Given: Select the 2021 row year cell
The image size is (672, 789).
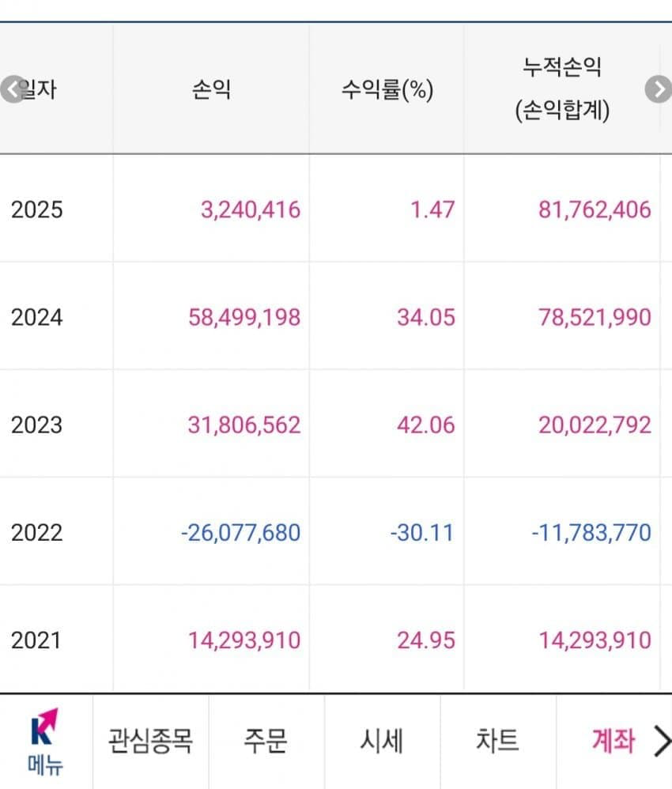Looking at the screenshot, I should (x=36, y=640).
